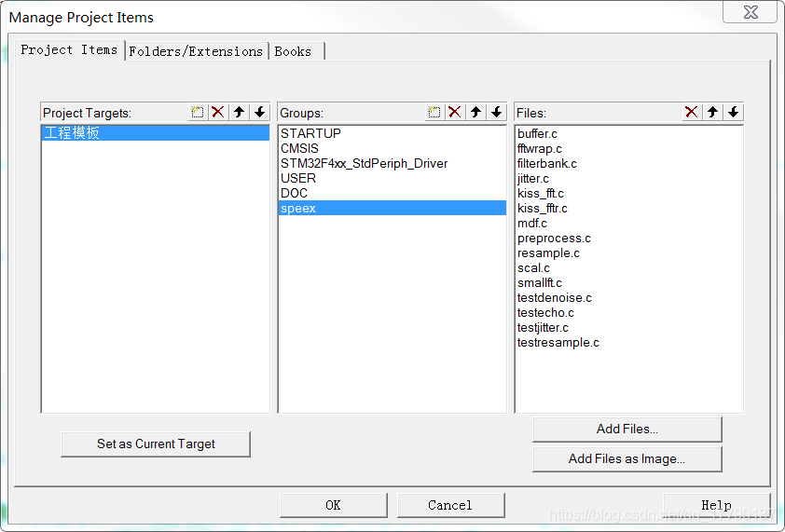Viewport: 785px width, 532px height.
Task: Select the USER group
Action: click(392, 179)
